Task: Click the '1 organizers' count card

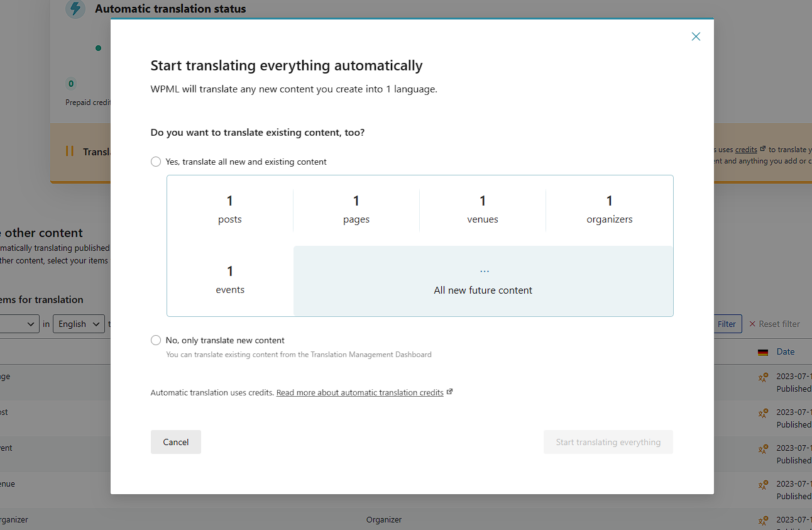Action: [x=610, y=210]
